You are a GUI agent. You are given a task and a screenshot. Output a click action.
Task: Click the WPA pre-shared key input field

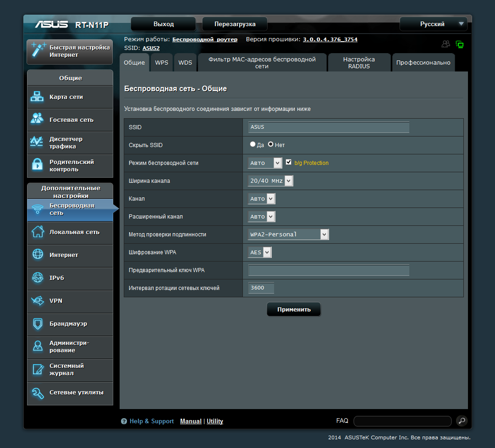tap(329, 270)
